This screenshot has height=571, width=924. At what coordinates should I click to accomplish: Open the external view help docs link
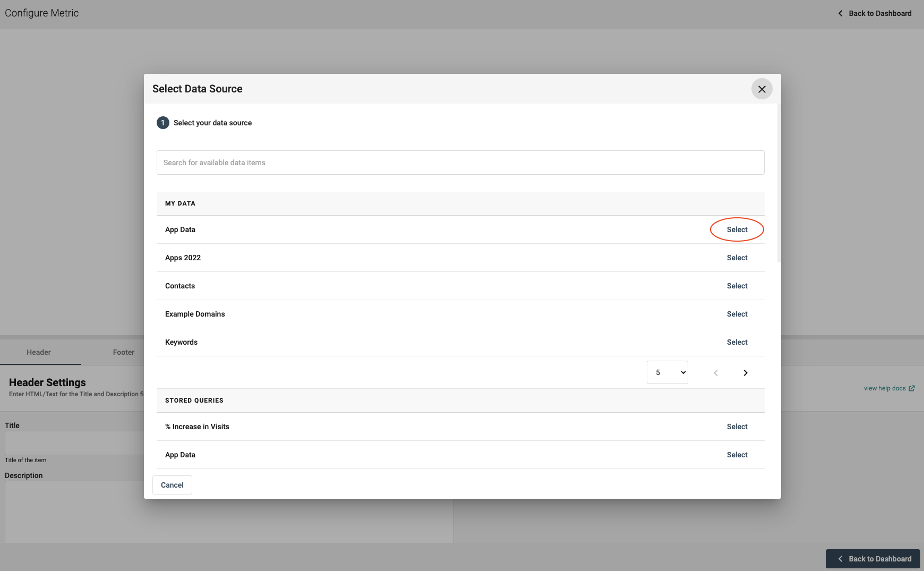coord(888,388)
